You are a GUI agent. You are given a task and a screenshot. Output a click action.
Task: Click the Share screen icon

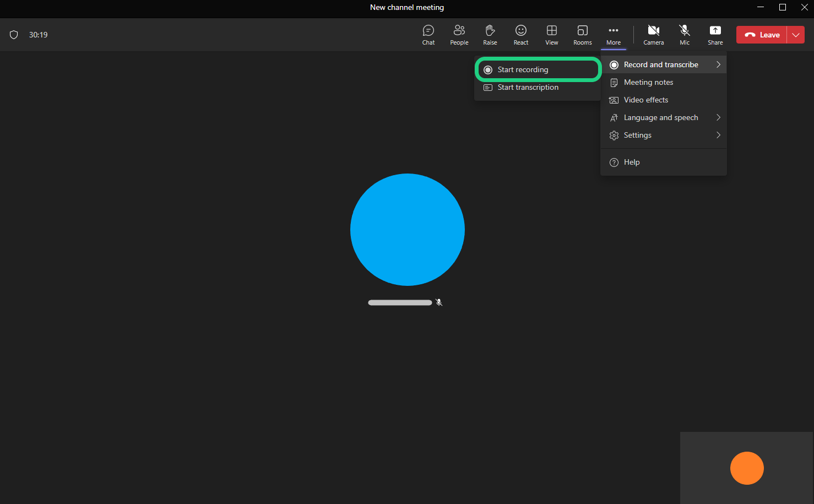click(x=715, y=35)
